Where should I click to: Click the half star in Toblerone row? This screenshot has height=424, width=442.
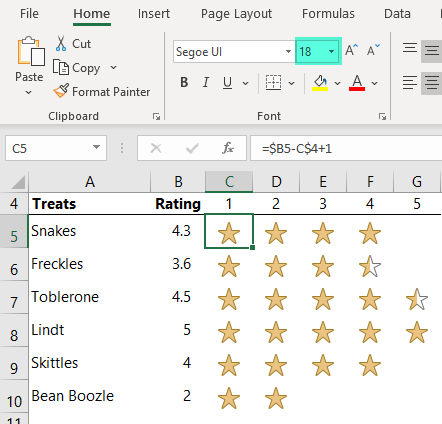[417, 299]
